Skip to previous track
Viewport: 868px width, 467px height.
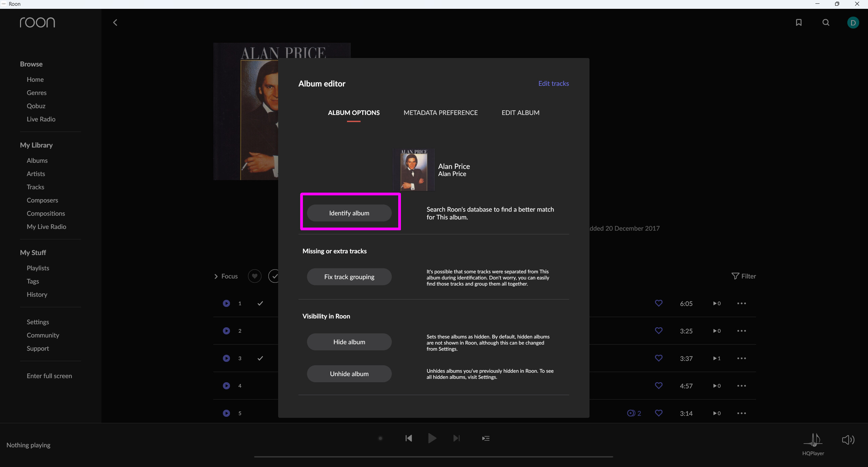(x=409, y=438)
